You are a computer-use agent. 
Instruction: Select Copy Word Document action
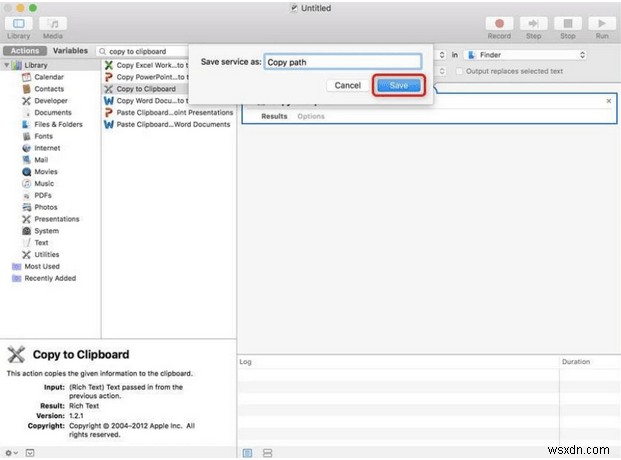(146, 101)
